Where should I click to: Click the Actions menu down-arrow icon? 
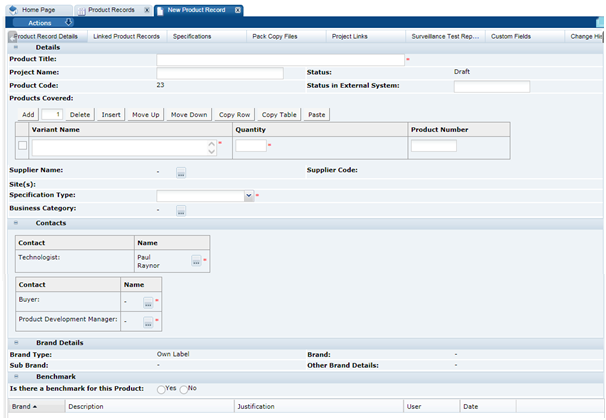[x=68, y=22]
